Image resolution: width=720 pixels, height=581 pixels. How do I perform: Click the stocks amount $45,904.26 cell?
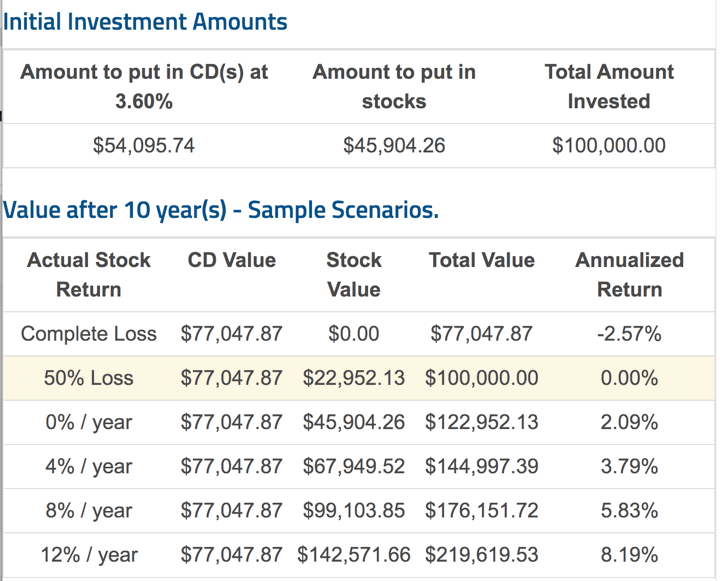[x=393, y=146]
